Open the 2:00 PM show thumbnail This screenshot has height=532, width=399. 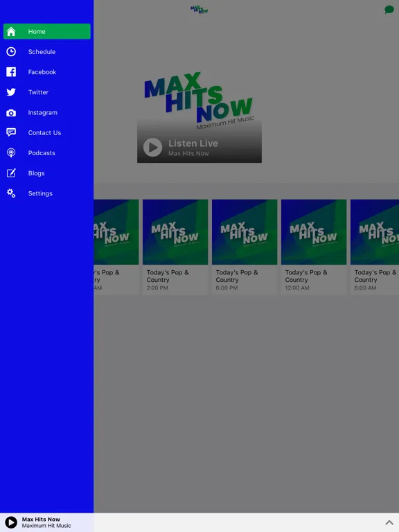point(175,232)
